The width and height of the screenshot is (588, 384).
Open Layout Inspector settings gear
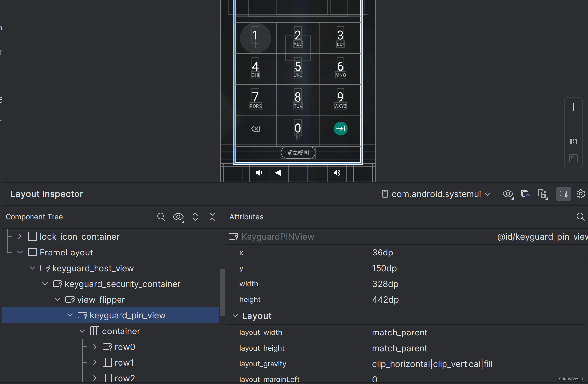pyautogui.click(x=580, y=194)
